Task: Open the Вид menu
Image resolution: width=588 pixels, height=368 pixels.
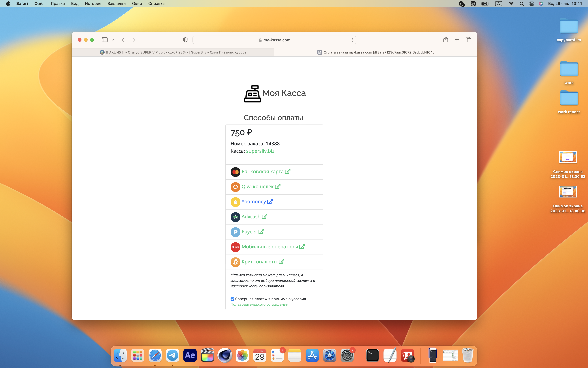Action: pos(75,4)
